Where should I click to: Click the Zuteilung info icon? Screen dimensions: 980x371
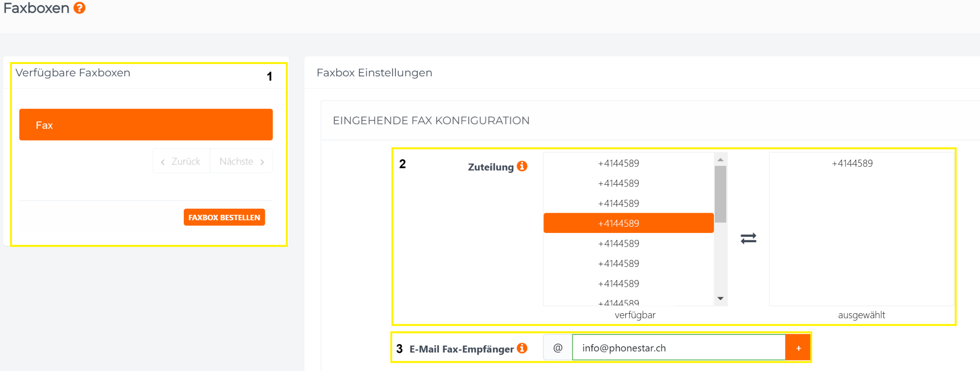(x=522, y=166)
